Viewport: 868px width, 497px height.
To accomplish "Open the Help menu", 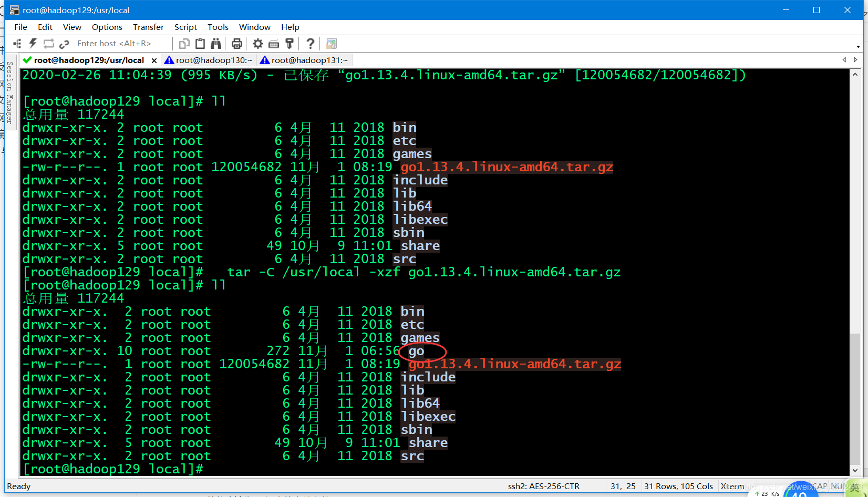I will pyautogui.click(x=290, y=27).
